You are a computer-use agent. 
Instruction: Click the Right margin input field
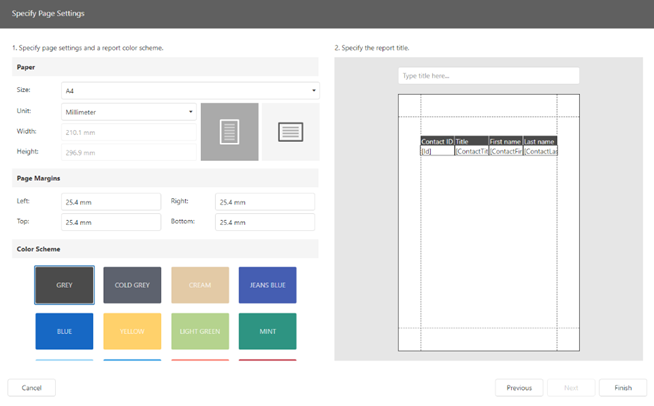(x=265, y=202)
